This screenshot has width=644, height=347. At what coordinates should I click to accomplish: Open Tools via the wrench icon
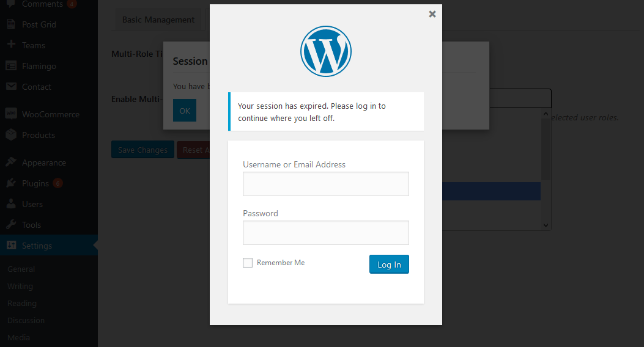click(11, 224)
